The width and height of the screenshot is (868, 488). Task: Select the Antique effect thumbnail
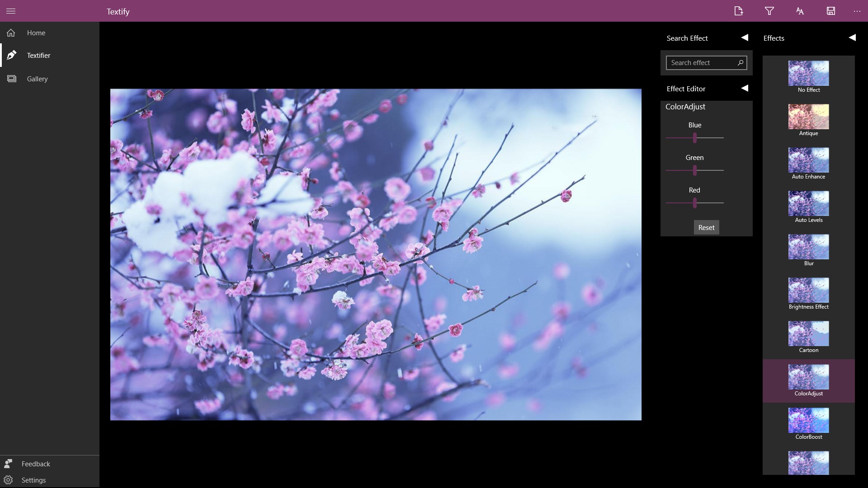tap(808, 117)
